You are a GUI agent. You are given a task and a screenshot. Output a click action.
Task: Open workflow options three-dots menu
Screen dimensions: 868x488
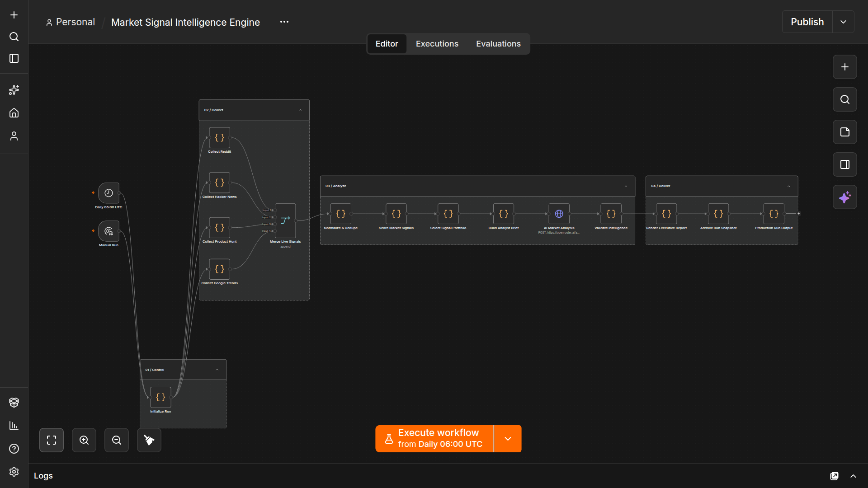(284, 22)
